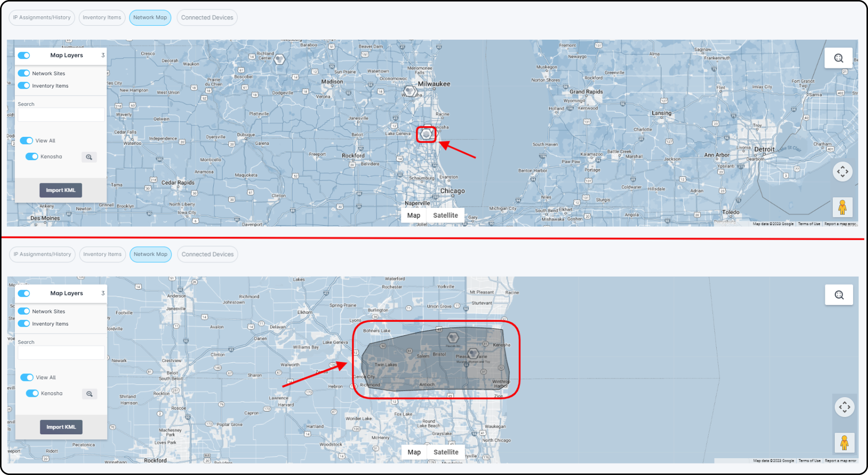Toggle View All switch in top panel

26,141
